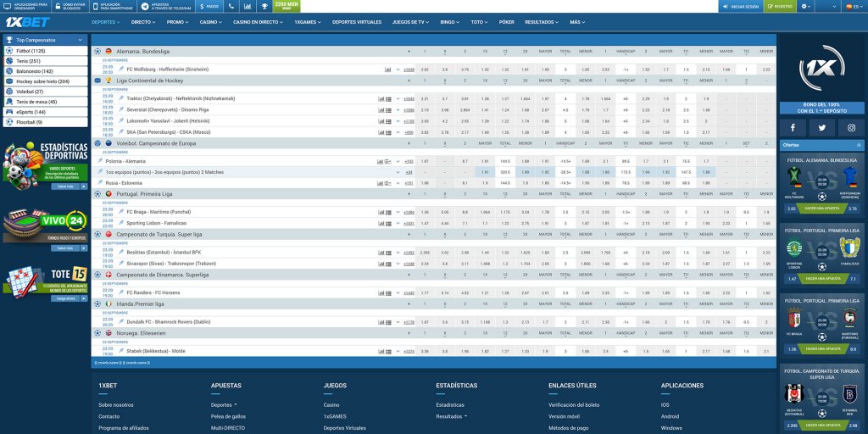Viewport: 868px width, 434px height.
Task: Click the green REGISTRO button
Action: pyautogui.click(x=780, y=6)
